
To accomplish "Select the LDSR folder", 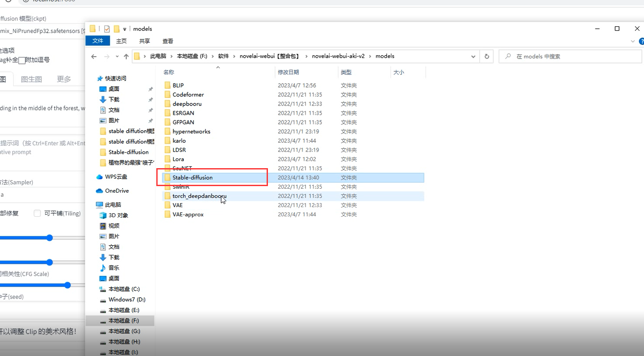I will point(179,150).
